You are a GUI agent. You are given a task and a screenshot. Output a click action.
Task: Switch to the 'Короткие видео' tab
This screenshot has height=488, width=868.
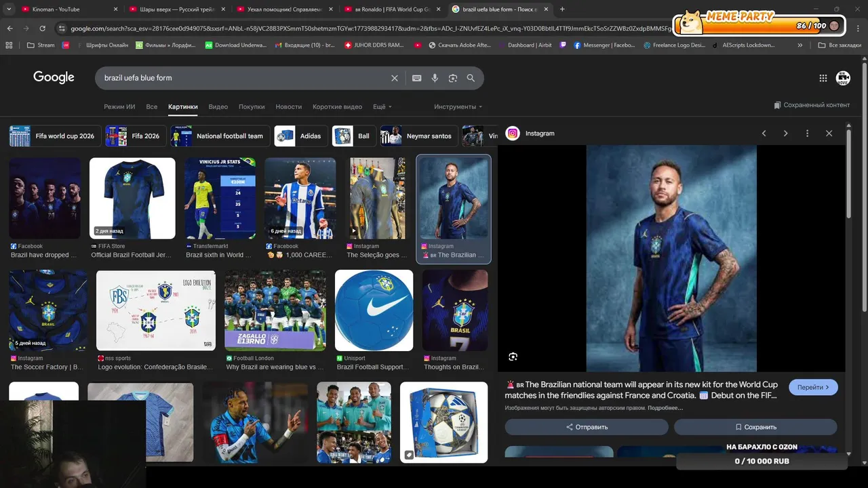pyautogui.click(x=337, y=107)
